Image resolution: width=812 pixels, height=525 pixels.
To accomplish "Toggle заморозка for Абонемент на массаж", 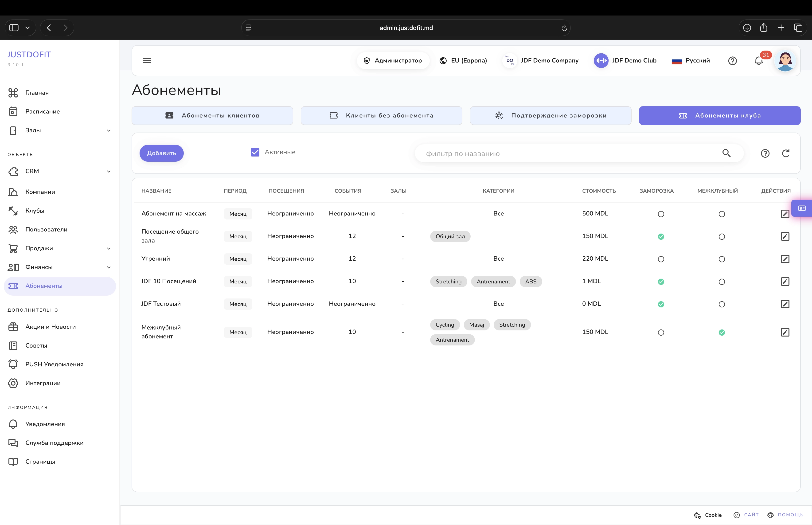I will pos(661,214).
